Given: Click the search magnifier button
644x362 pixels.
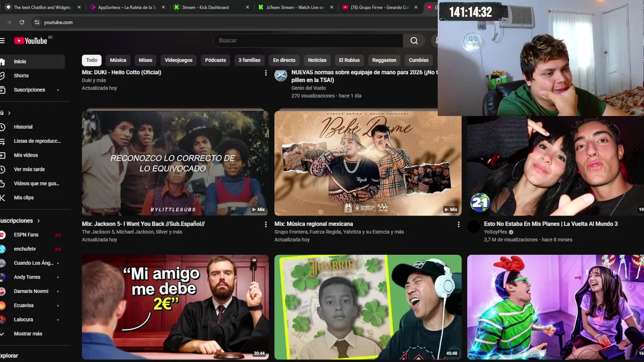Looking at the screenshot, I should (414, 41).
